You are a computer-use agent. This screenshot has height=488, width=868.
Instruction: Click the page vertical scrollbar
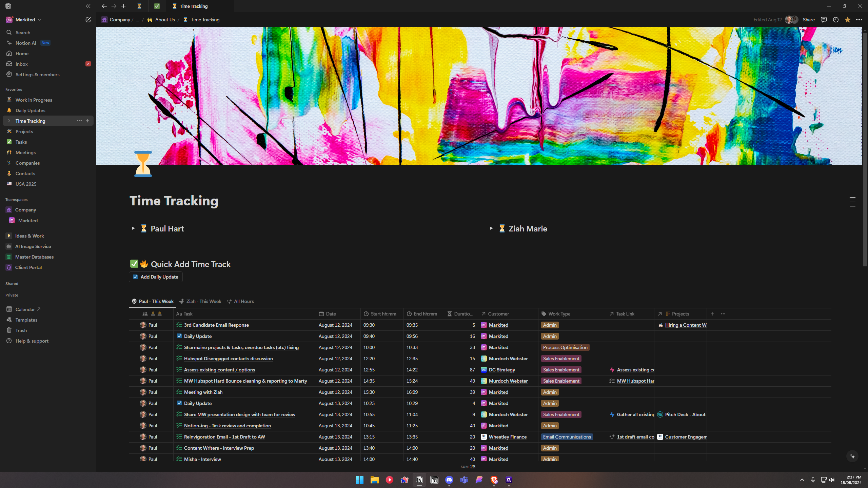click(x=865, y=149)
